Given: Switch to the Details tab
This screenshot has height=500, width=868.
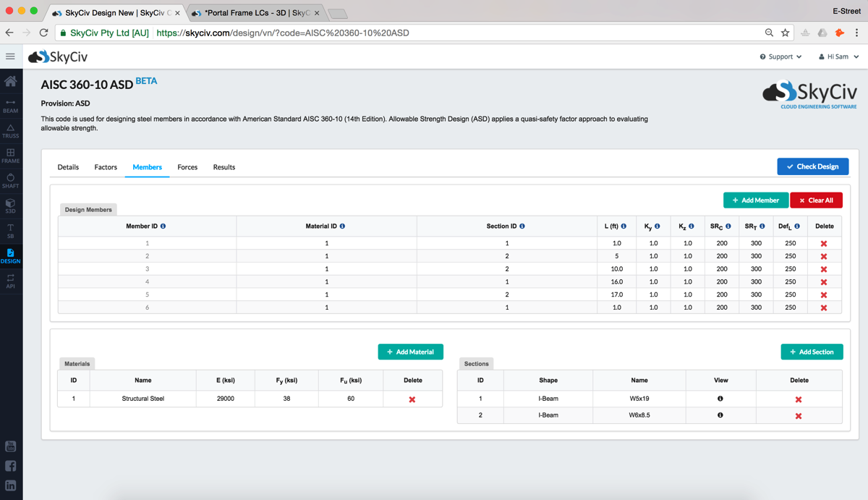Looking at the screenshot, I should pyautogui.click(x=68, y=167).
